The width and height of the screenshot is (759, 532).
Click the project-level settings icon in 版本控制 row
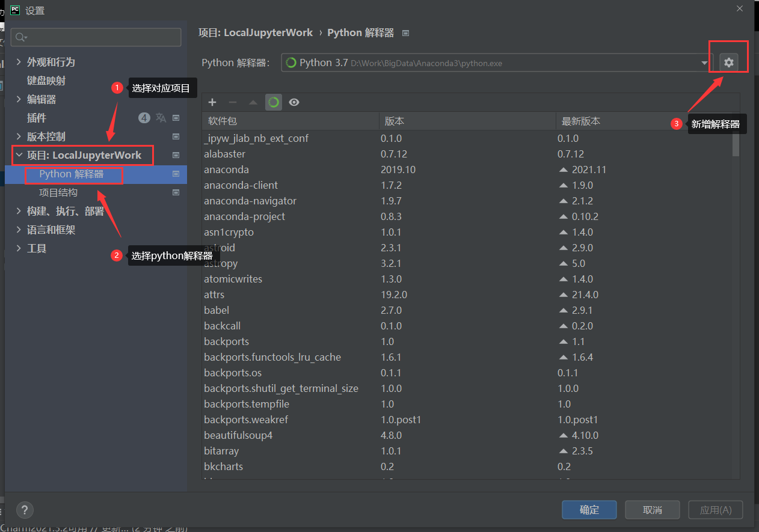(176, 136)
